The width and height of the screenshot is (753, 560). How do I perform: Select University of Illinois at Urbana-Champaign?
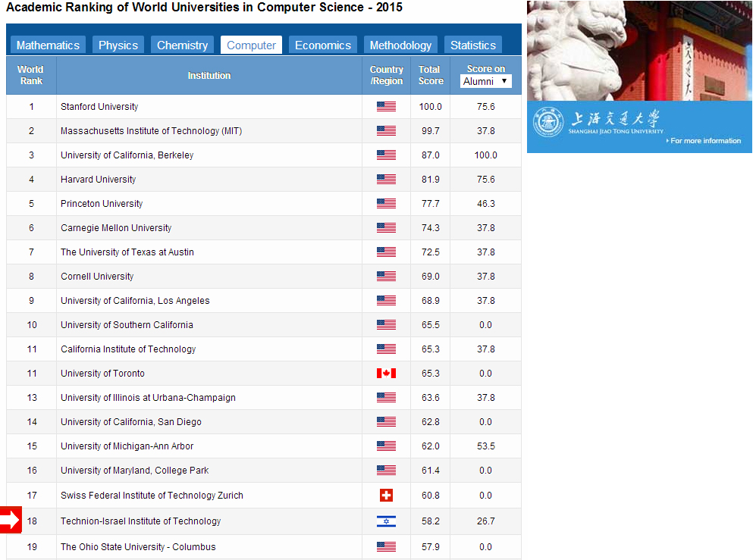point(148,397)
